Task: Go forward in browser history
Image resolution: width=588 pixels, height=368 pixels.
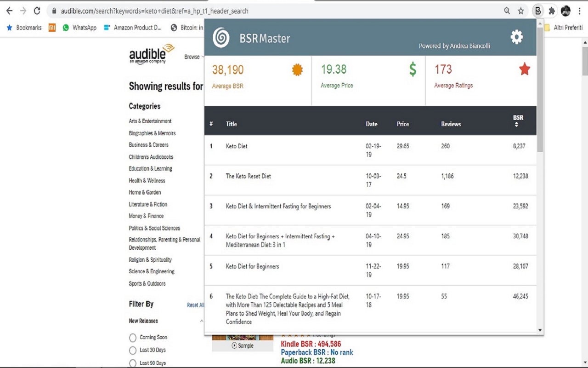Action: 23,11
